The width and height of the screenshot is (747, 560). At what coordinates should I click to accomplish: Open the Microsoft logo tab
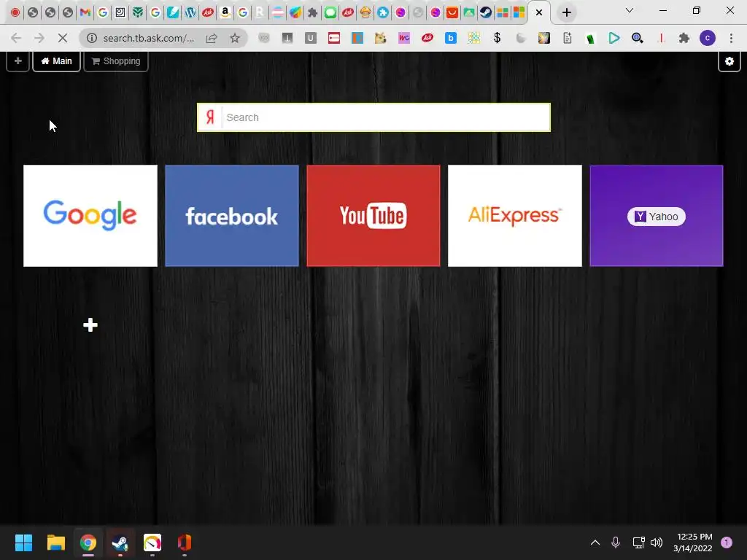(x=519, y=12)
